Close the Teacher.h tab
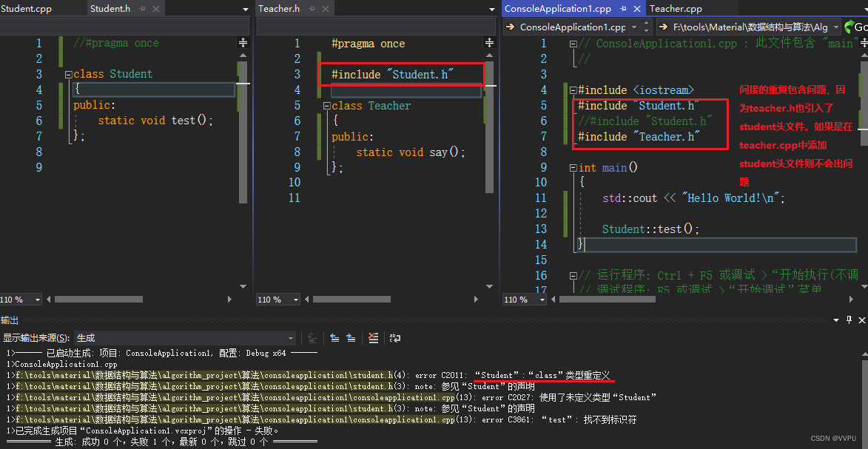The image size is (868, 449). [324, 9]
